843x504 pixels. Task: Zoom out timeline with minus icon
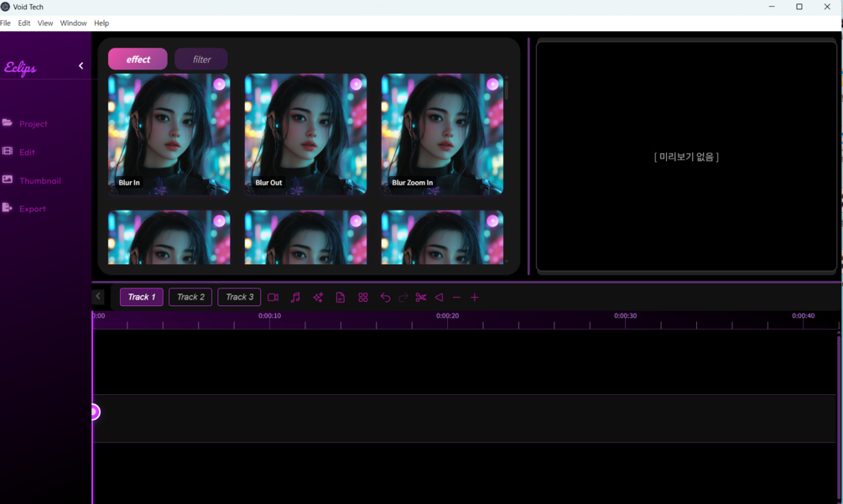[456, 297]
